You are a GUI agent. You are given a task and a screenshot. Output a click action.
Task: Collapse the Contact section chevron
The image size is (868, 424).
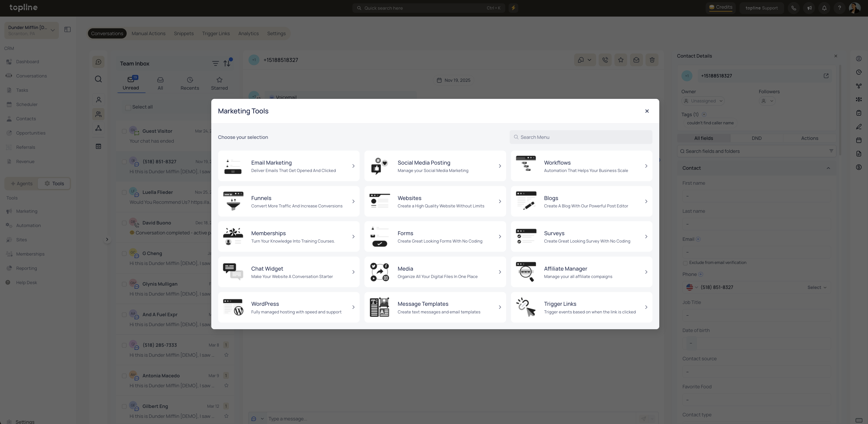coord(828,168)
